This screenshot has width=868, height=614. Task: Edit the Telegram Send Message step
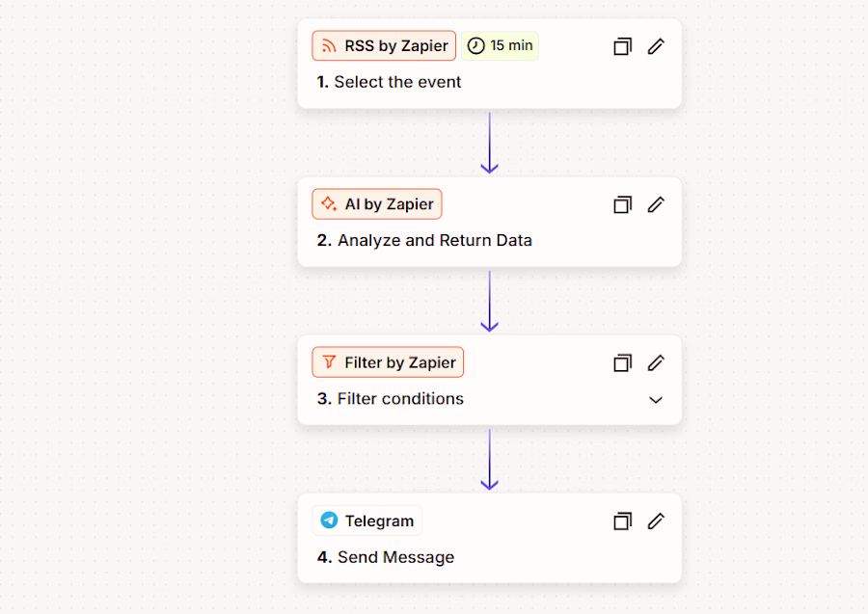tap(656, 521)
